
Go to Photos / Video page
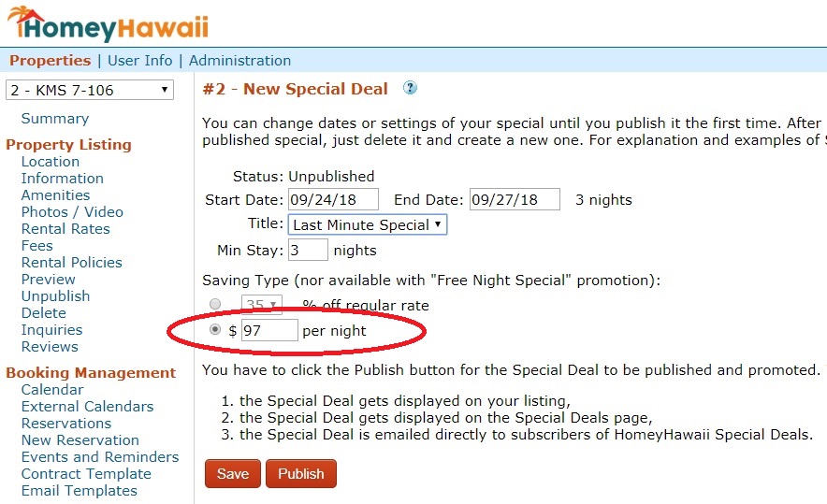click(x=72, y=212)
